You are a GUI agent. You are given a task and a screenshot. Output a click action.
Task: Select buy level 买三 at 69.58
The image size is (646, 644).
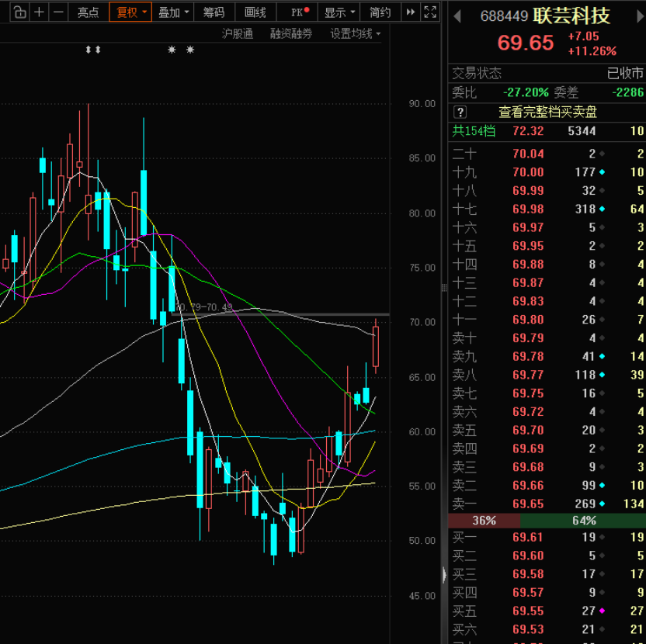[547, 574]
